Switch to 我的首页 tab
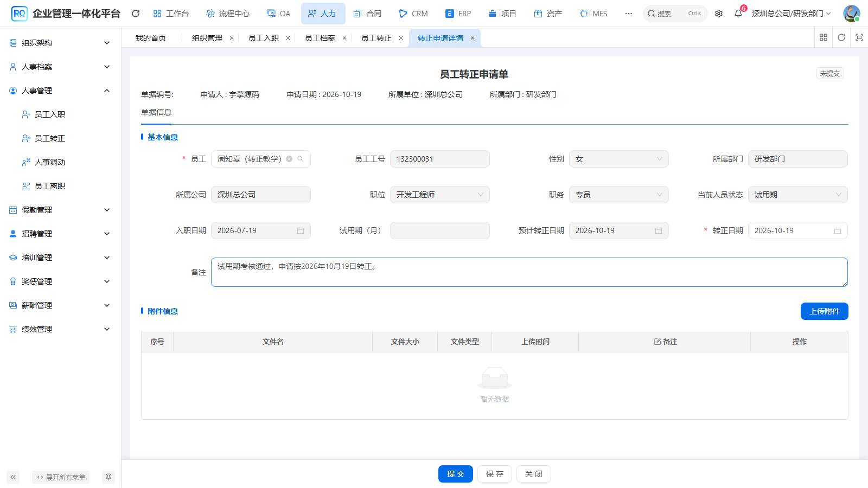The width and height of the screenshot is (868, 488). point(151,38)
